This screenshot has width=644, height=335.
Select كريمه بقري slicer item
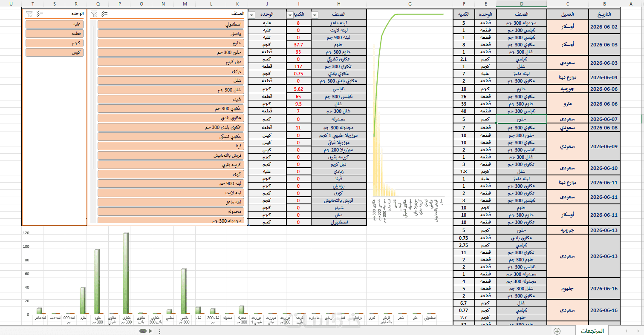pyautogui.click(x=170, y=165)
